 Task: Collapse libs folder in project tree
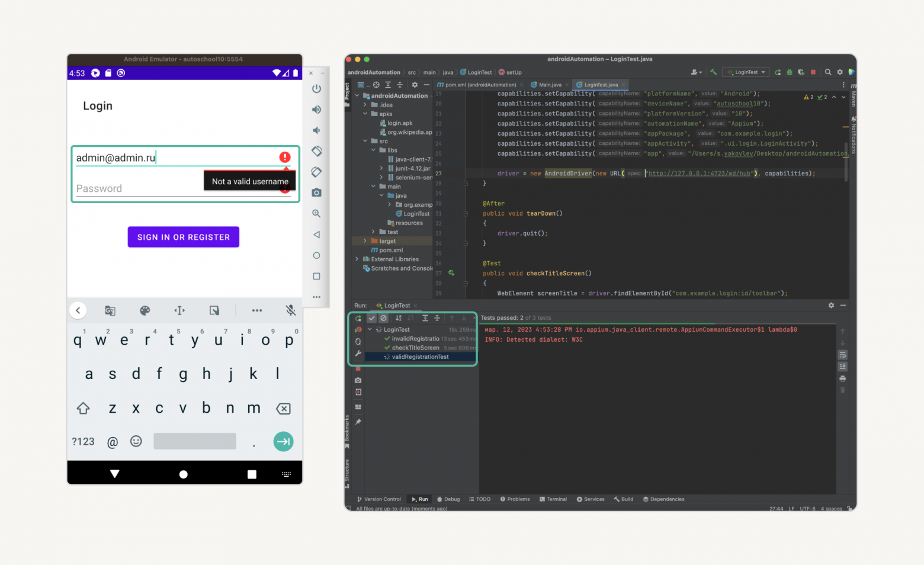pyautogui.click(x=374, y=150)
